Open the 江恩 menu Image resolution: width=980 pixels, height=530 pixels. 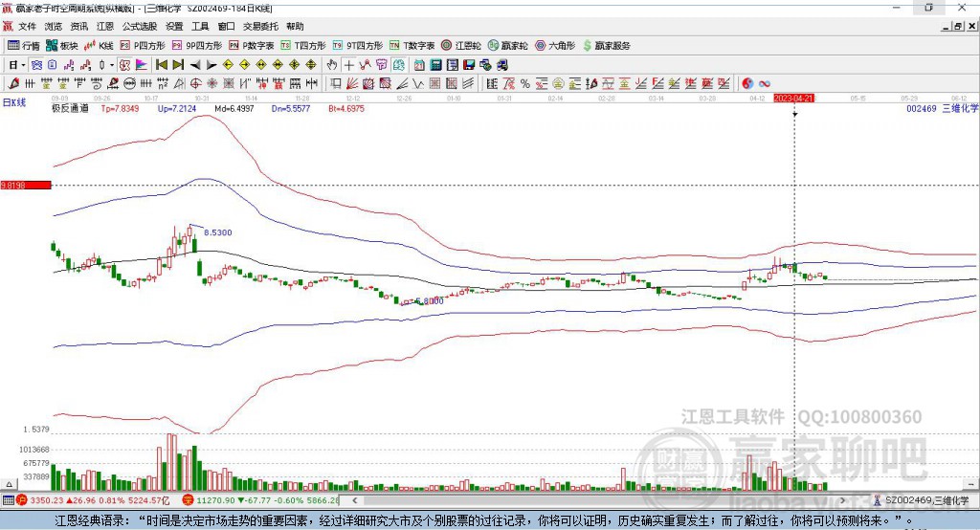tap(105, 26)
